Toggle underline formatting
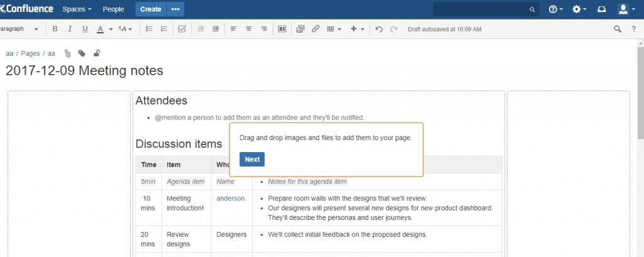The width and height of the screenshot is (644, 257). [85, 29]
